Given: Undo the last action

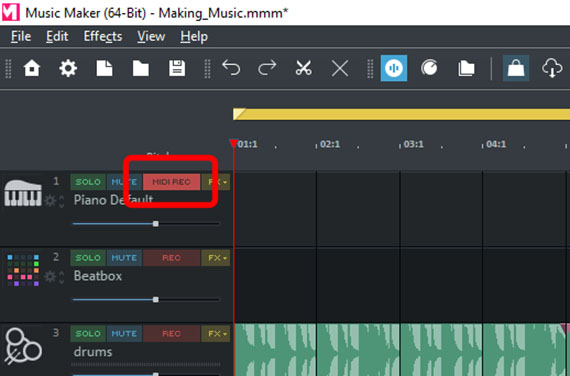Looking at the screenshot, I should (231, 68).
